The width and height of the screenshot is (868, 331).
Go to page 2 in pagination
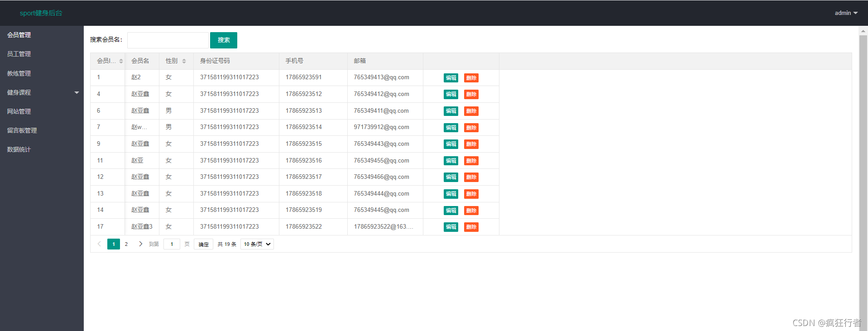click(126, 244)
